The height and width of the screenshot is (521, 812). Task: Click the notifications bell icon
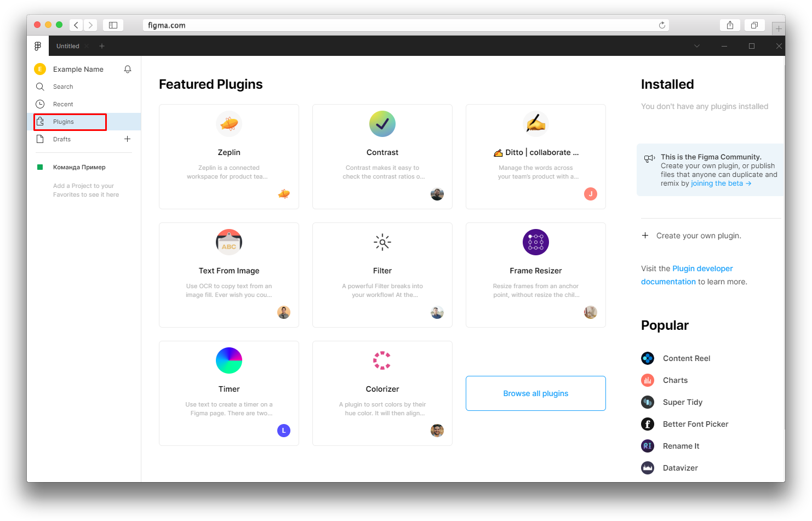pos(128,69)
